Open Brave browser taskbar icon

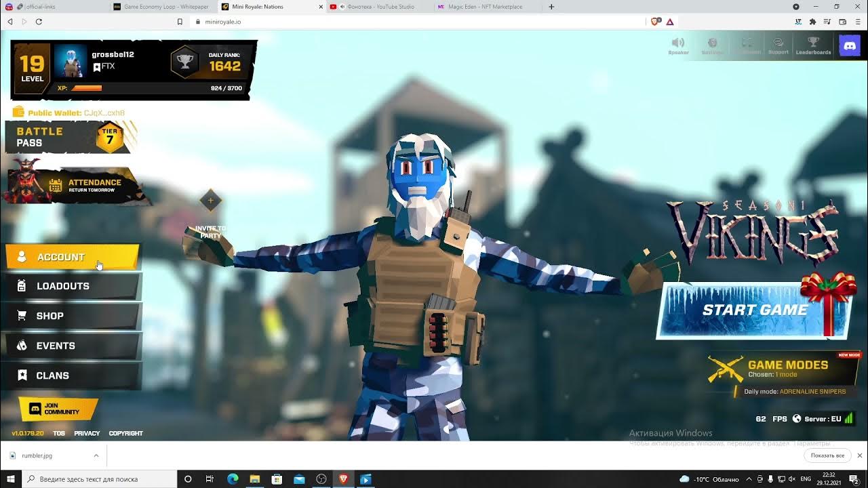pyautogui.click(x=344, y=479)
